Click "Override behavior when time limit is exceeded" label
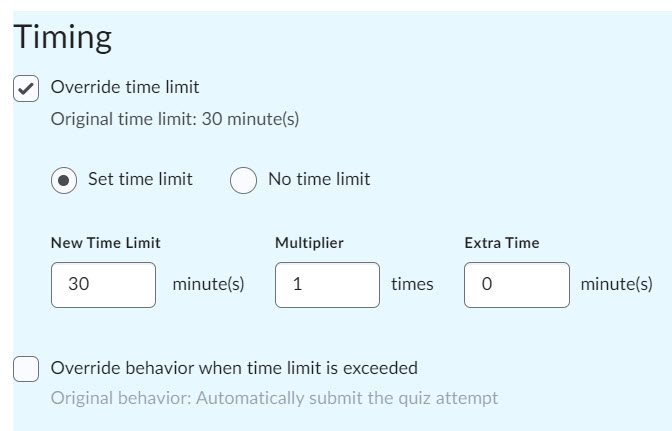The image size is (672, 431). pos(234,368)
